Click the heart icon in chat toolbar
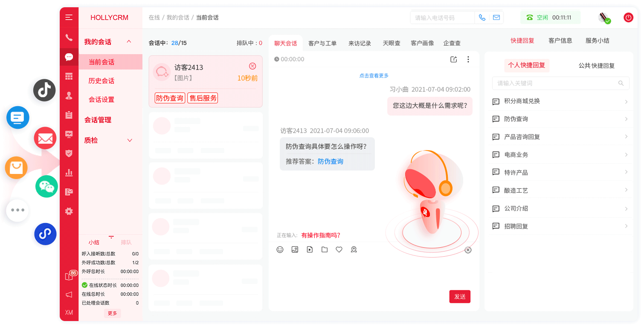This screenshot has width=644, height=330. coord(339,250)
